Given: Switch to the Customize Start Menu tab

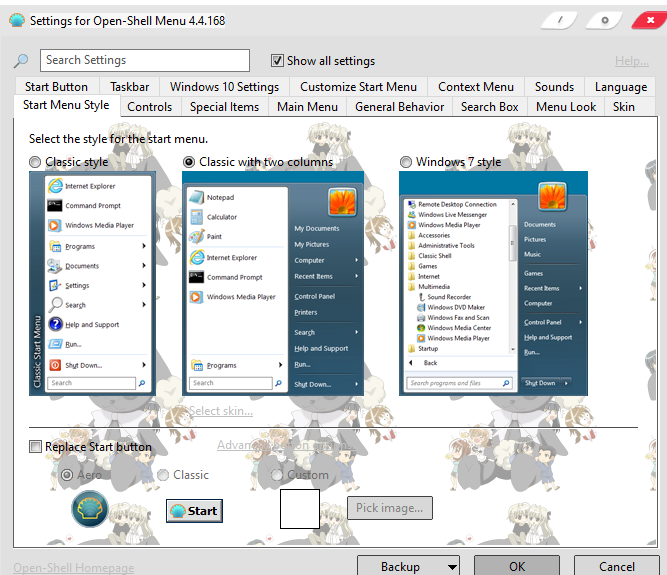Looking at the screenshot, I should coord(358,87).
